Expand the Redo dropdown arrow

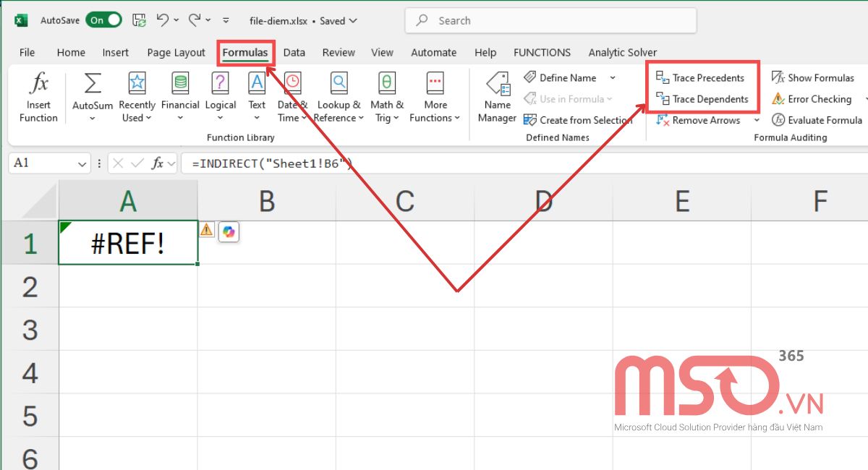[x=208, y=20]
